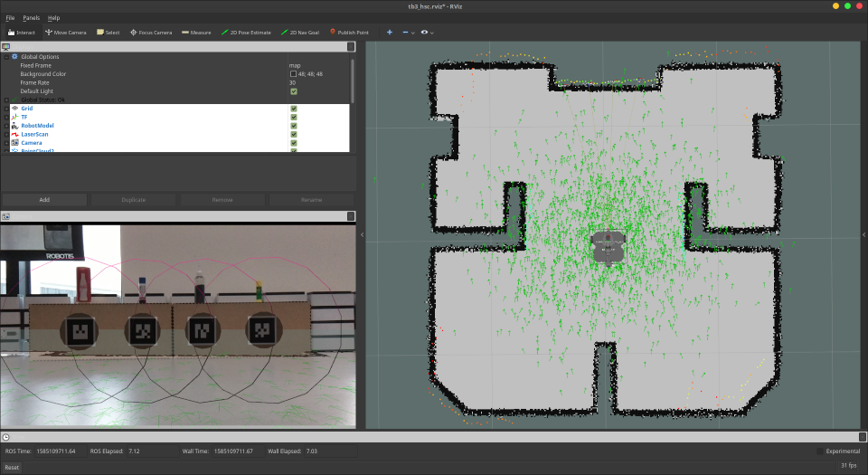868x475 pixels.
Task: Expand the RobotModel display row
Action: coord(6,126)
